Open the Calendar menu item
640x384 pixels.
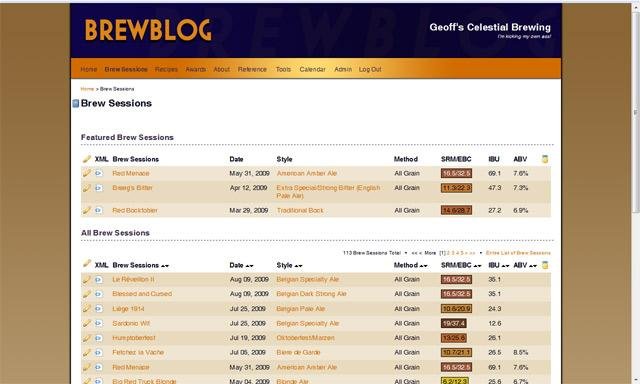pyautogui.click(x=313, y=69)
